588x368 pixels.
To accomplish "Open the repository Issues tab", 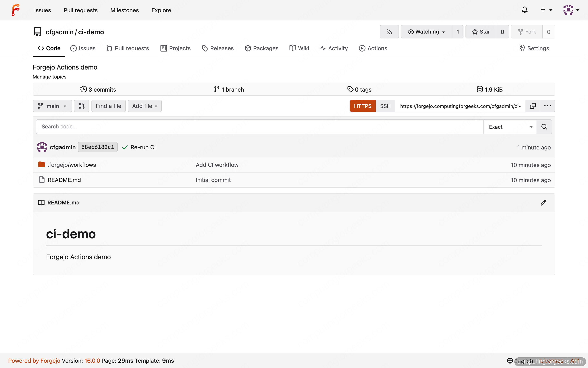I will point(83,48).
